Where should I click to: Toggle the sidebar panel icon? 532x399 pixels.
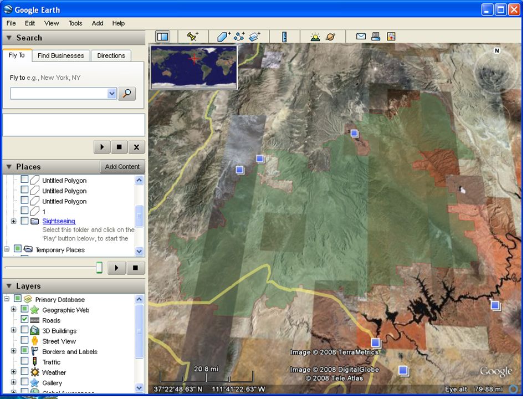coord(163,37)
